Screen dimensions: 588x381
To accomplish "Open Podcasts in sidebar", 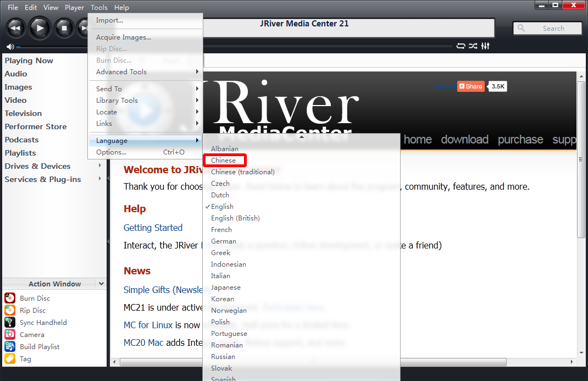I will click(22, 140).
